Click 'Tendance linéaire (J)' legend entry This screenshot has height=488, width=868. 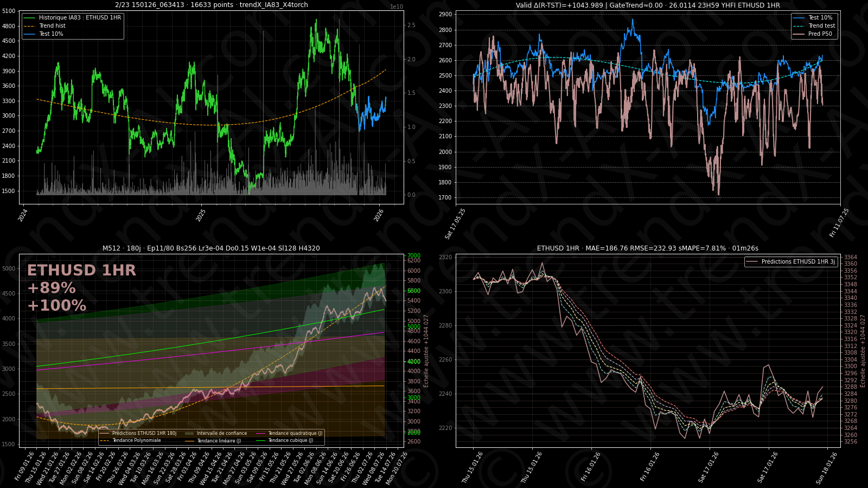(x=219, y=441)
